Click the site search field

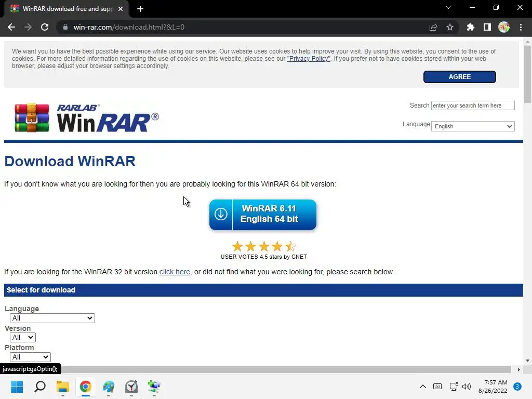[x=473, y=105]
